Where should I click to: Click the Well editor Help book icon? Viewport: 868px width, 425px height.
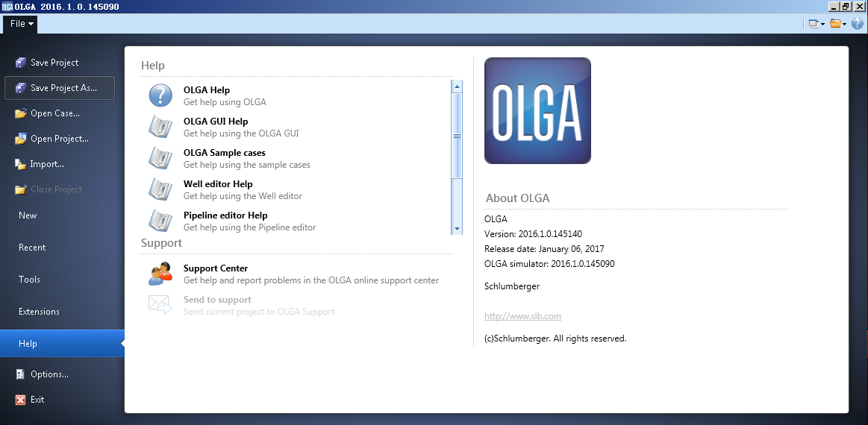click(160, 190)
